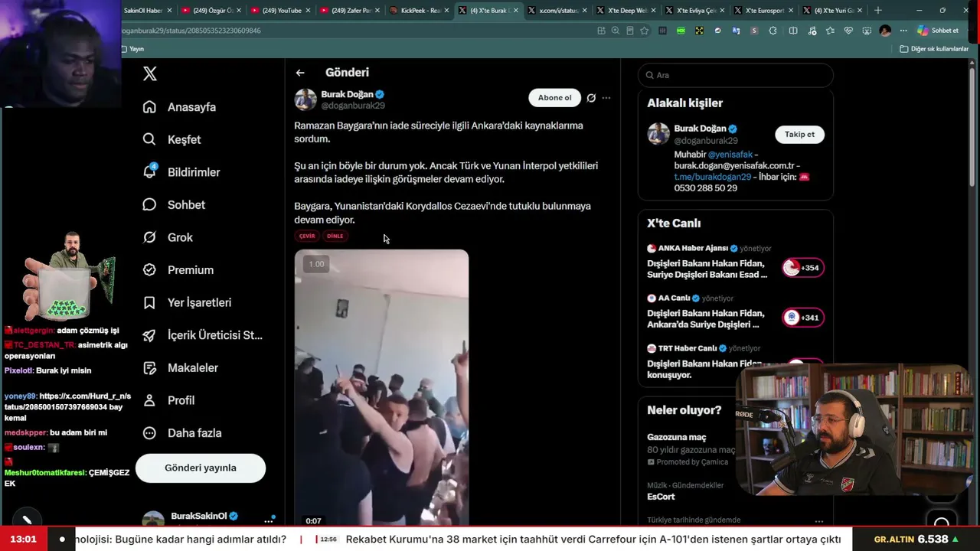Click the ÇEVİR translate button

click(307, 236)
